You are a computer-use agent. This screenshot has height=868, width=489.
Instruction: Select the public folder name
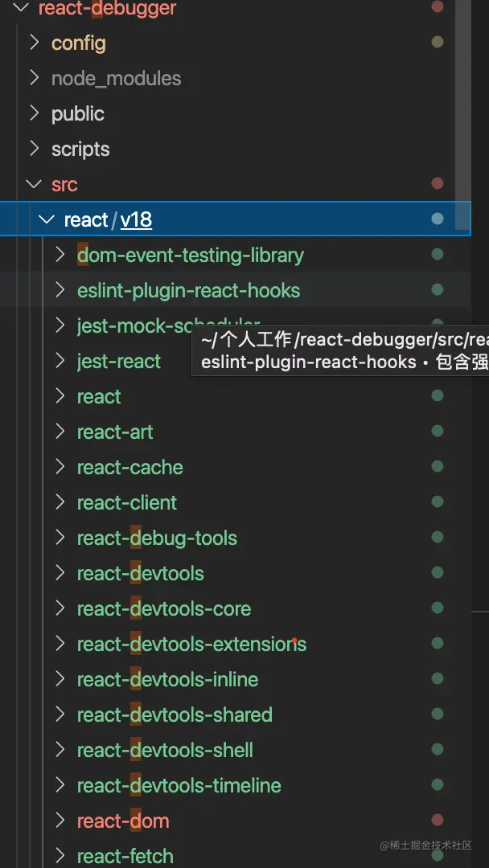(x=78, y=114)
